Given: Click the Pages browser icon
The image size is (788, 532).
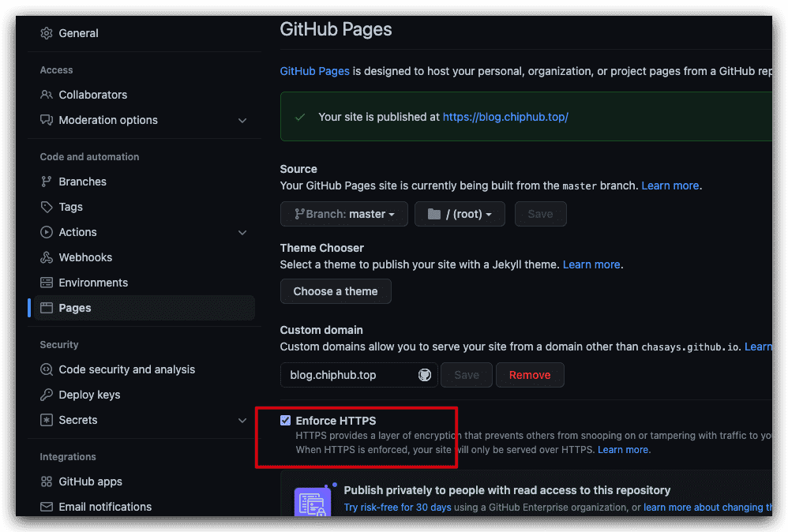Looking at the screenshot, I should click(x=47, y=308).
